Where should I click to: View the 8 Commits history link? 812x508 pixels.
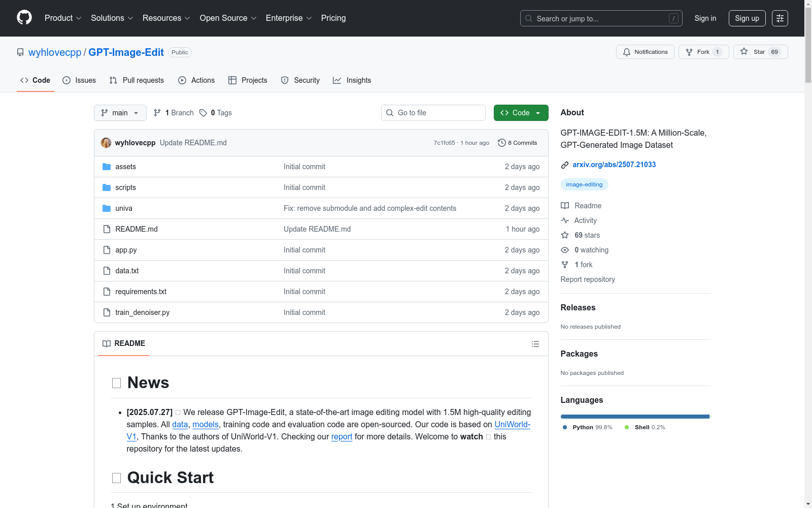pos(518,143)
